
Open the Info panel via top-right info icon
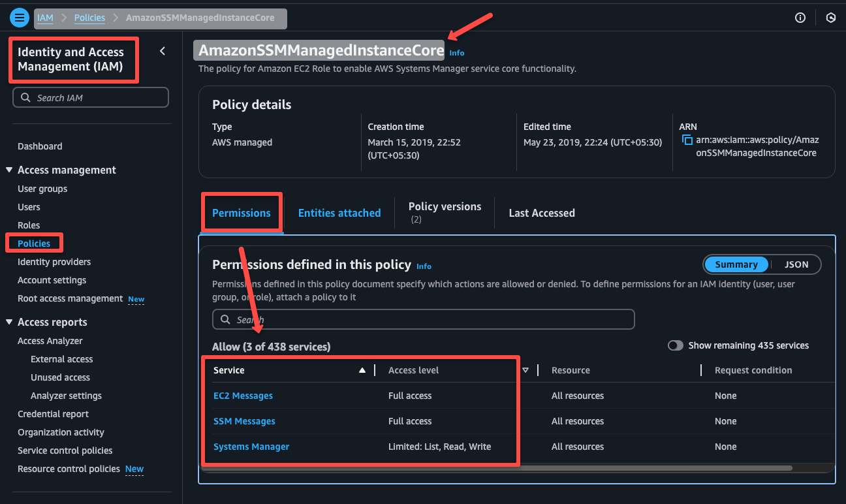pos(800,18)
